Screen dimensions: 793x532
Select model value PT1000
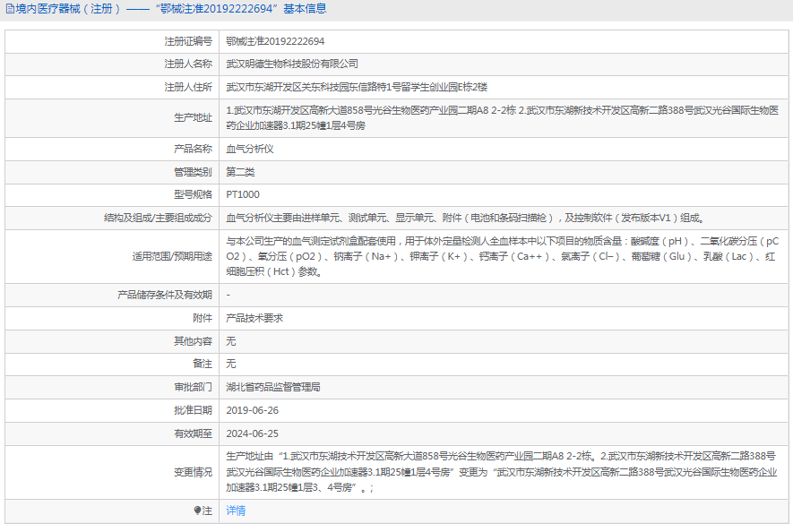[243, 194]
